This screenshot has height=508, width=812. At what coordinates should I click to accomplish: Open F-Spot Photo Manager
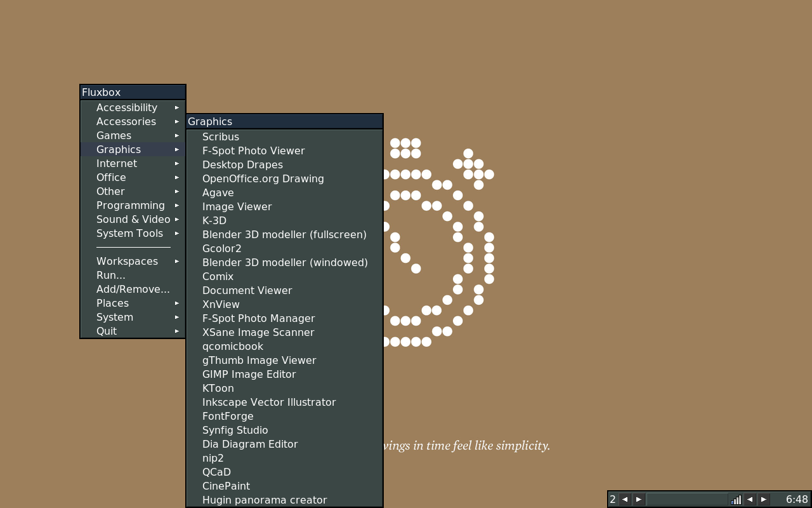click(284, 318)
